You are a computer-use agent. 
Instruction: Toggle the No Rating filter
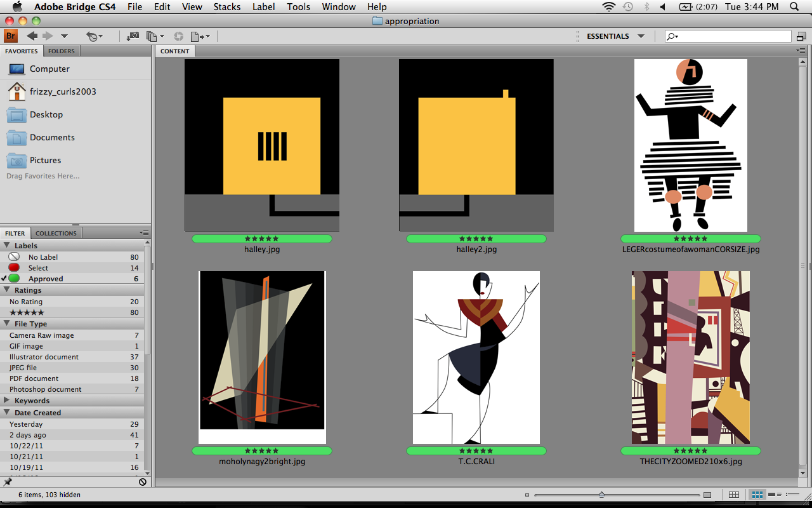point(72,302)
